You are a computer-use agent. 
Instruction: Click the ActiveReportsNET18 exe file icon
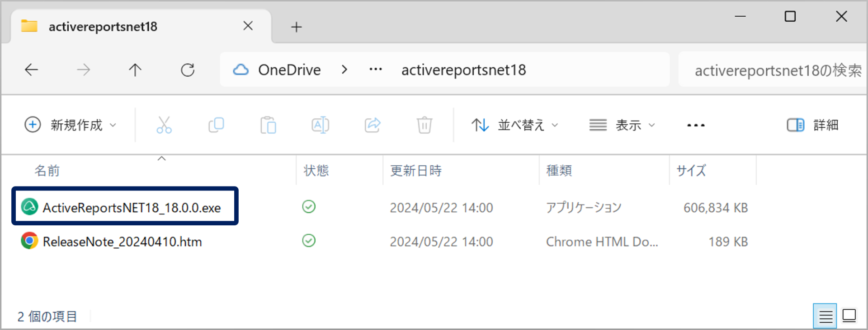(x=29, y=207)
